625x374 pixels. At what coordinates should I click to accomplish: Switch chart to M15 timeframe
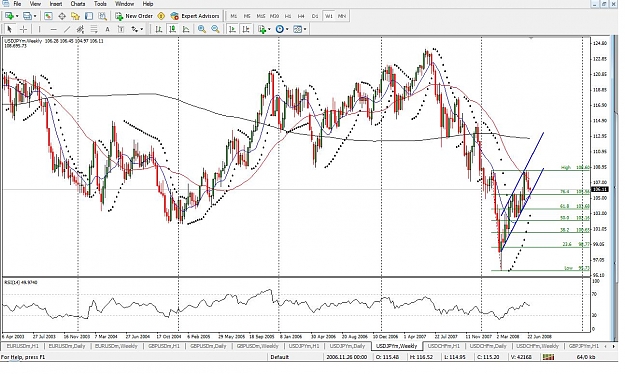click(261, 16)
